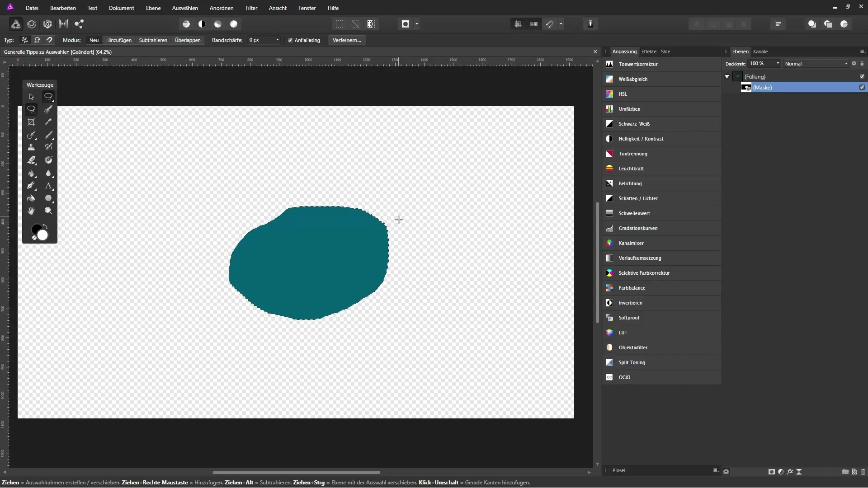Click the Verfeinern button

(x=347, y=40)
